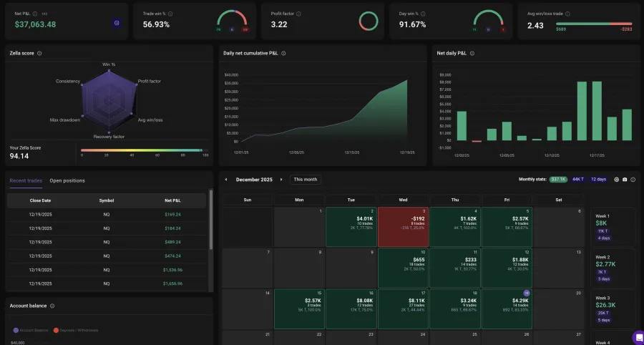This screenshot has width=644, height=345.
Task: Click the info icon beside Day win %
Action: coord(423,14)
